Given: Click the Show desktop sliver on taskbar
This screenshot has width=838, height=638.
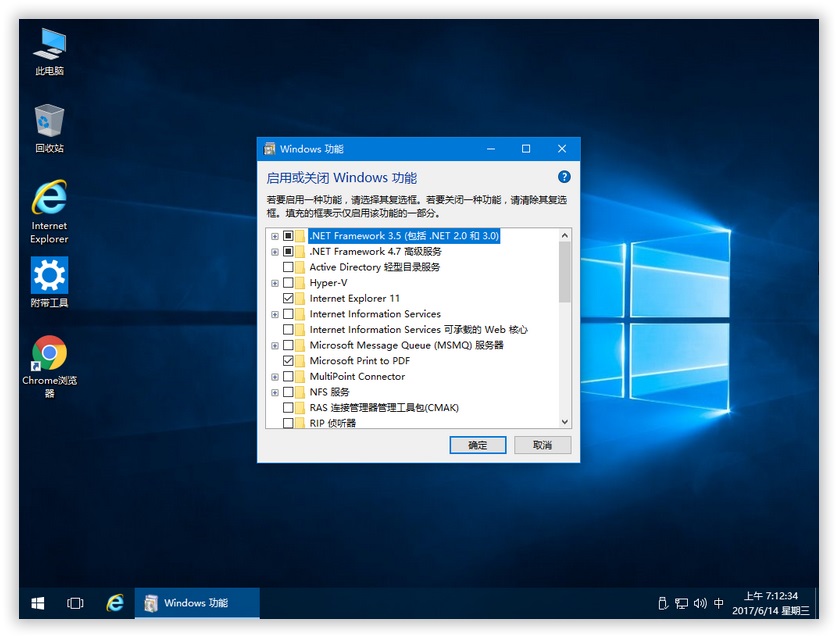Looking at the screenshot, I should 817,603.
